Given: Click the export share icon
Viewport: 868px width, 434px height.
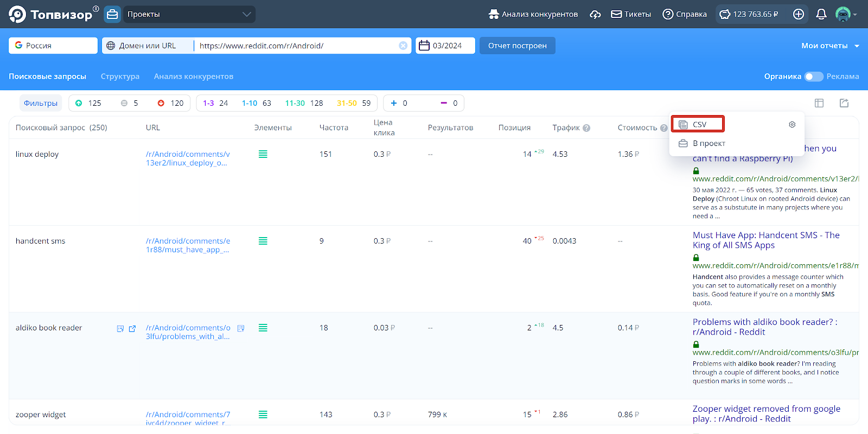Looking at the screenshot, I should (x=844, y=103).
